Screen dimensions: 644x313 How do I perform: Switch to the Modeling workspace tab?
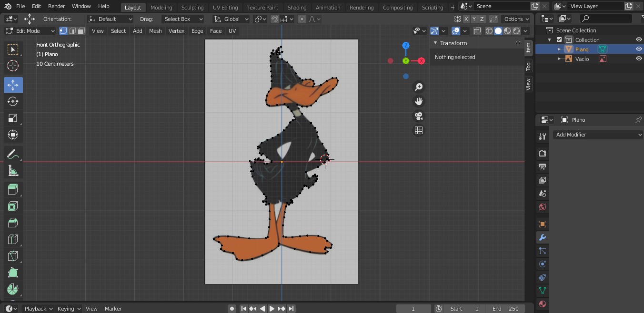[161, 8]
